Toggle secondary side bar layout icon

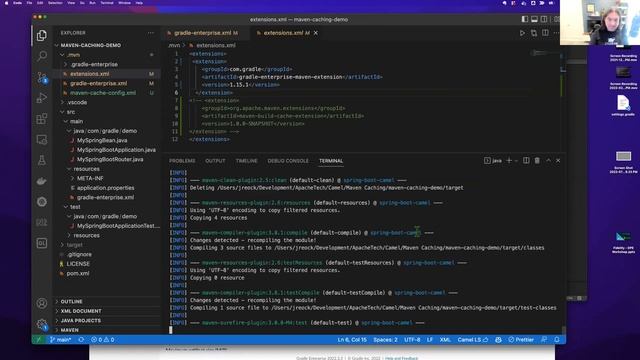(x=544, y=19)
